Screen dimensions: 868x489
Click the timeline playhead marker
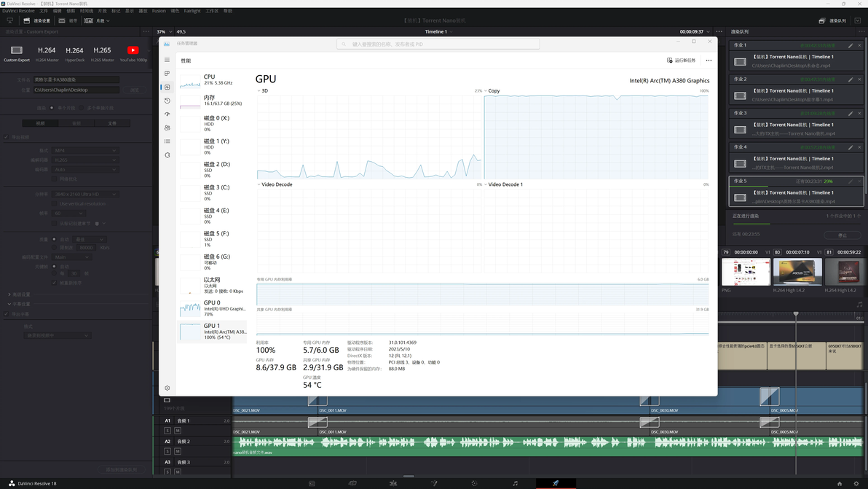tap(796, 314)
